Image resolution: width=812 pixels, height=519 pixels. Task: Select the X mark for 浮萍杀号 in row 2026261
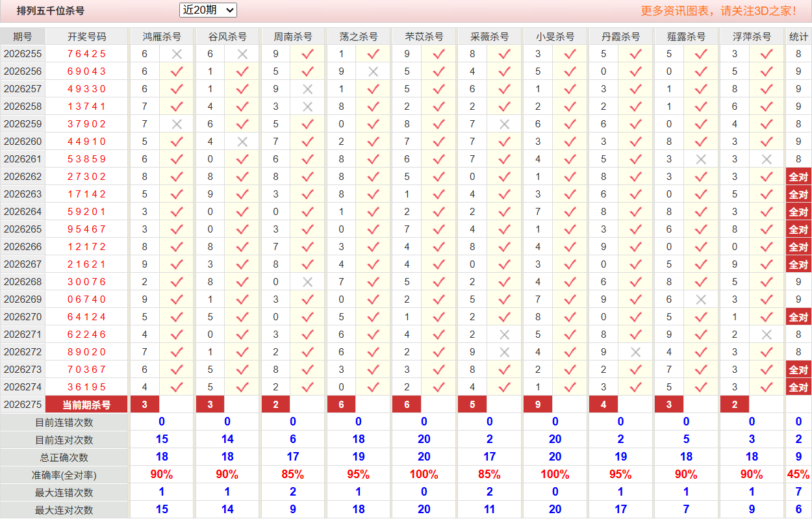[767, 159]
